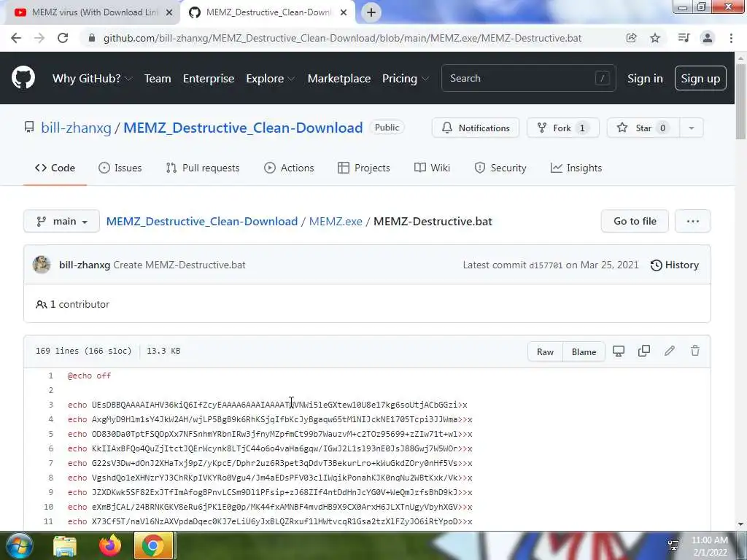Open MEMZ_Destructive_Clean-Download repo title link
The width and height of the screenshot is (747, 560).
[243, 128]
